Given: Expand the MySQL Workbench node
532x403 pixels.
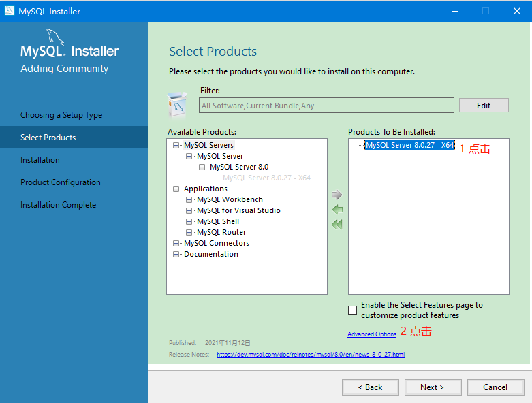Looking at the screenshot, I should click(x=189, y=199).
